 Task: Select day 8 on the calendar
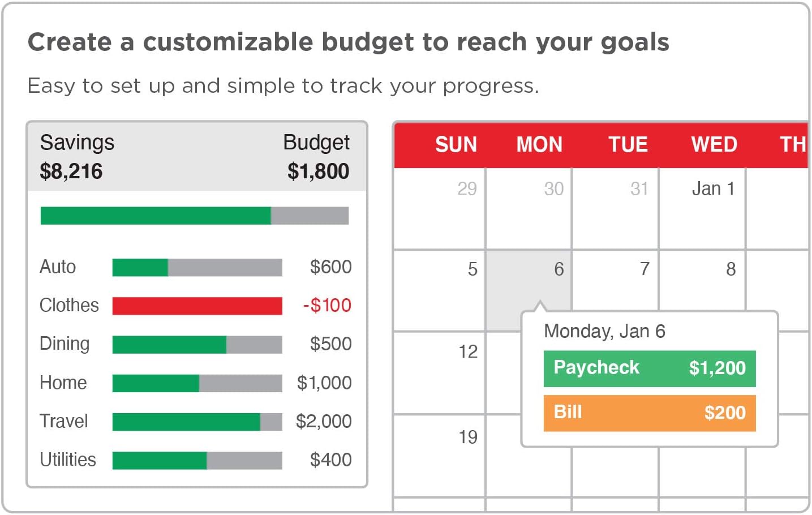pyautogui.click(x=702, y=280)
